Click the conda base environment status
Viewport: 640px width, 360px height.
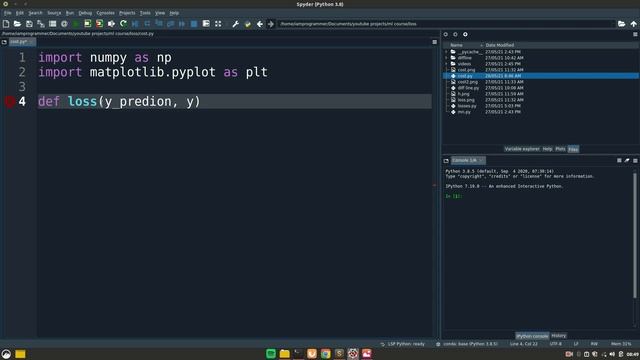(467, 344)
